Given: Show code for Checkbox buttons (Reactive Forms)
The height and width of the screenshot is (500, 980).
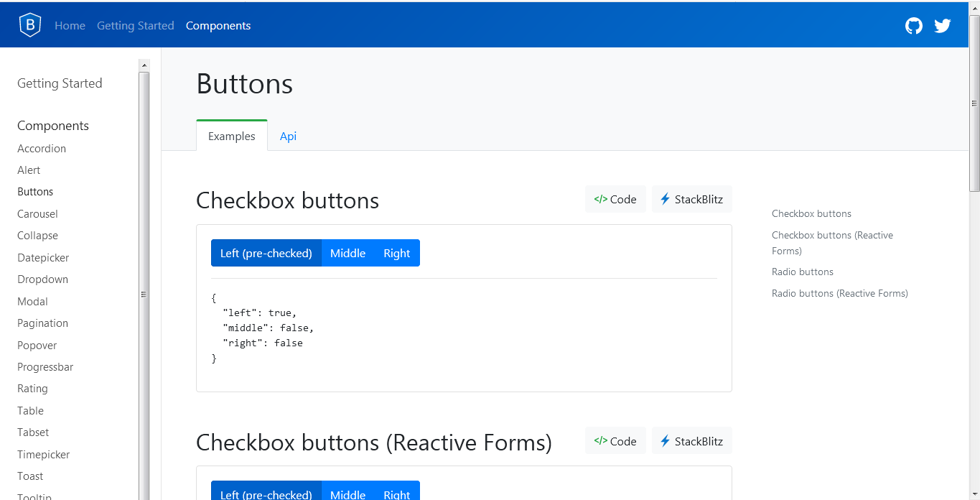Looking at the screenshot, I should pos(615,440).
